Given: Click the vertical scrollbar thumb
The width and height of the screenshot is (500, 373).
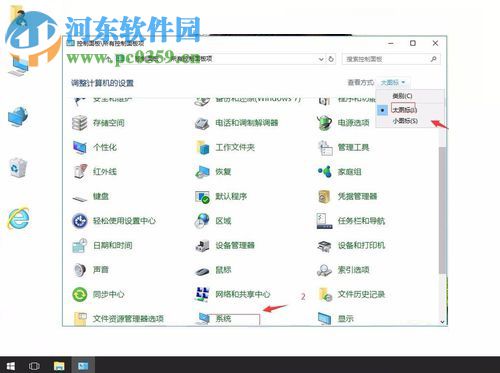Looking at the screenshot, I should (442, 210).
